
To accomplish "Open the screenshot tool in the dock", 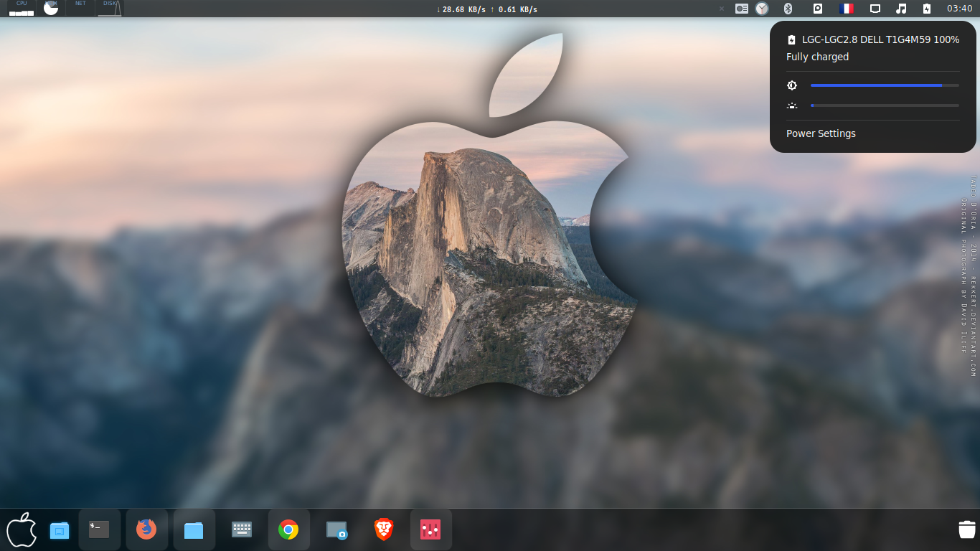I will click(336, 530).
